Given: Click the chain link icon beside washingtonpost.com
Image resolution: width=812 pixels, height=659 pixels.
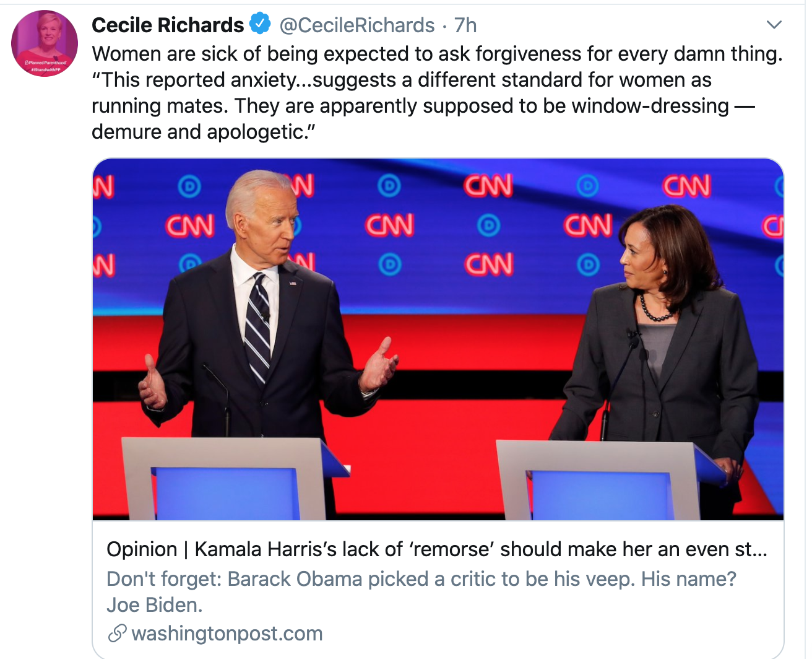Looking at the screenshot, I should 117,634.
